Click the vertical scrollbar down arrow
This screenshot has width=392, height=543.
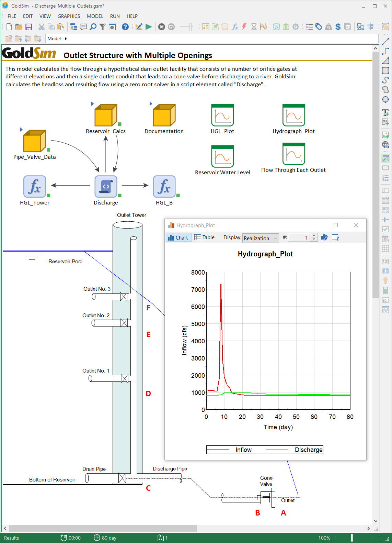click(x=376, y=521)
